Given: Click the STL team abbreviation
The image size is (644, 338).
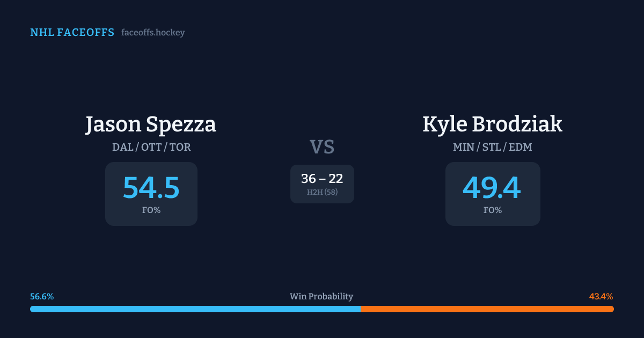Looking at the screenshot, I should 491,147.
